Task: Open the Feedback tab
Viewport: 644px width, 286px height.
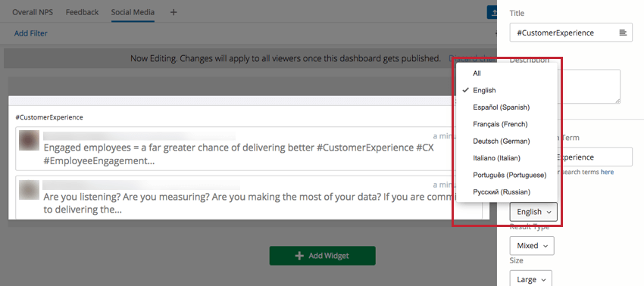Action: 82,12
